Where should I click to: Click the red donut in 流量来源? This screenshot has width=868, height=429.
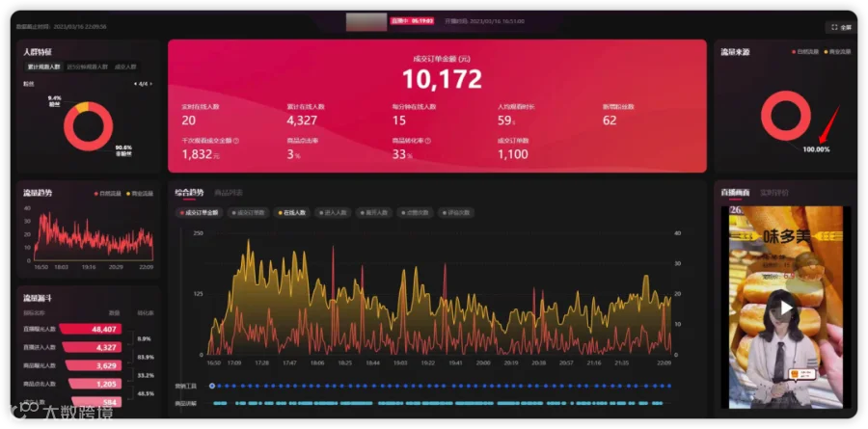(785, 116)
